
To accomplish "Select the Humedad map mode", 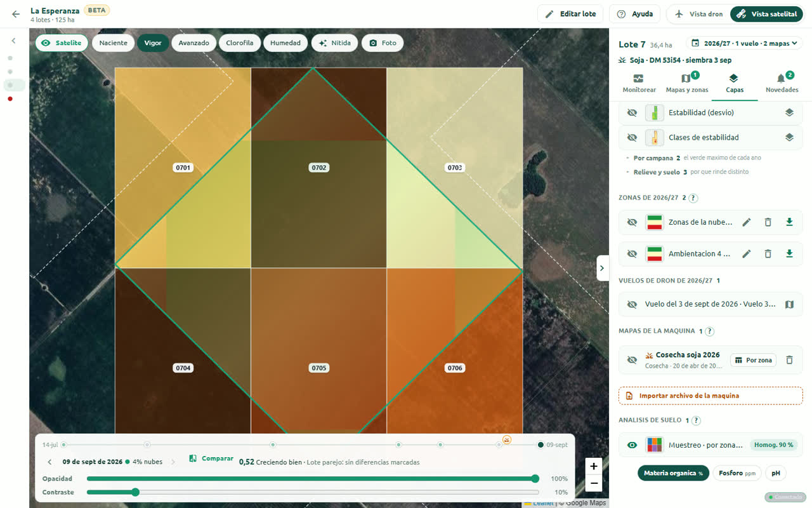I will coord(285,43).
